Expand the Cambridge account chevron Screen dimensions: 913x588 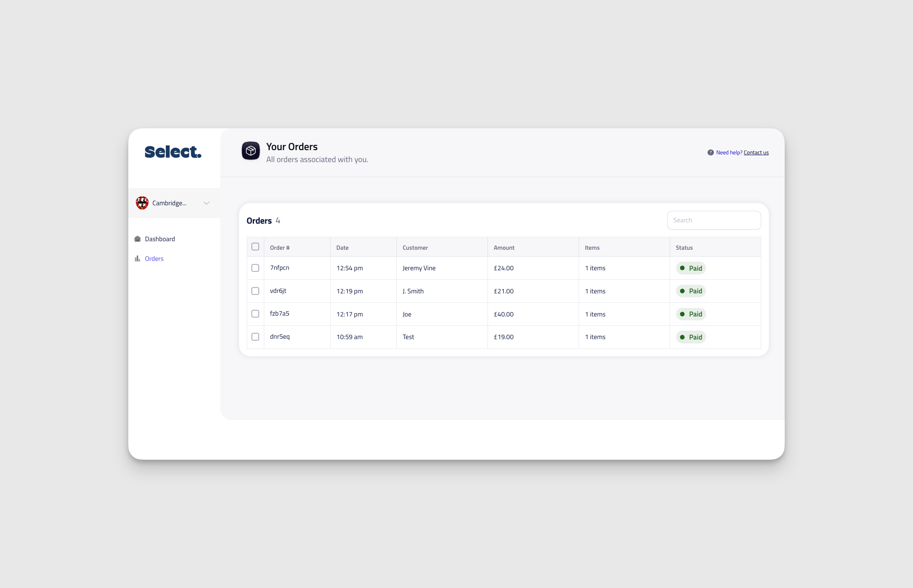(x=207, y=203)
